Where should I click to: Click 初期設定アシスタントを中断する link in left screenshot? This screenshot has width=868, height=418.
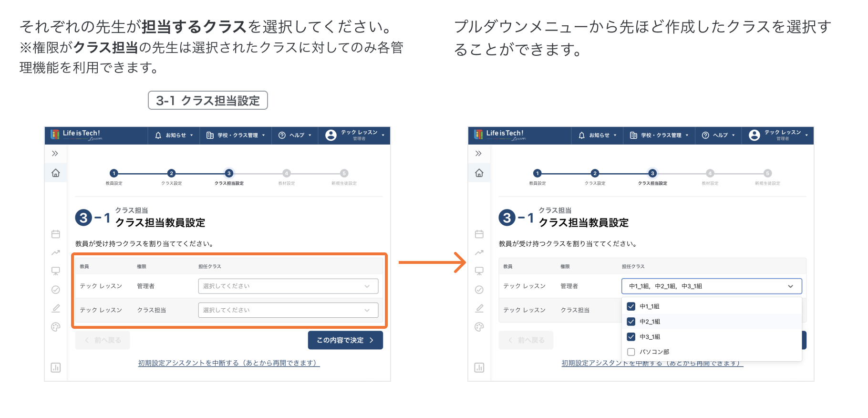tap(229, 363)
